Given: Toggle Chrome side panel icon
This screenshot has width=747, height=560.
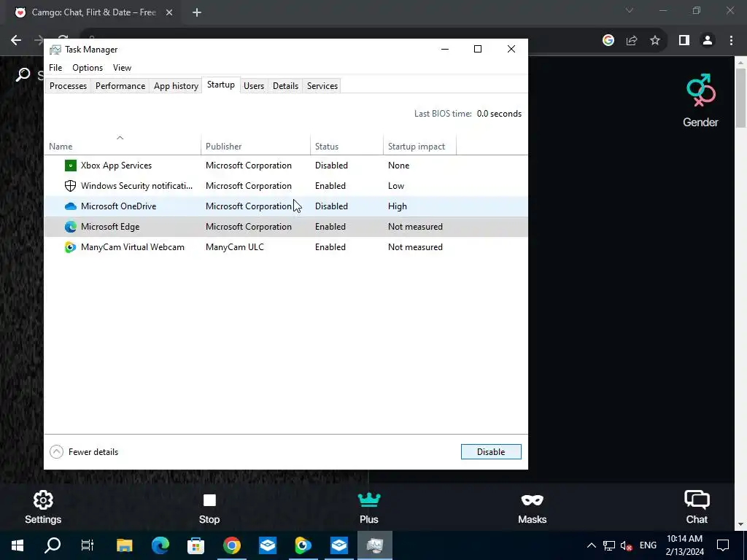Looking at the screenshot, I should [684, 41].
